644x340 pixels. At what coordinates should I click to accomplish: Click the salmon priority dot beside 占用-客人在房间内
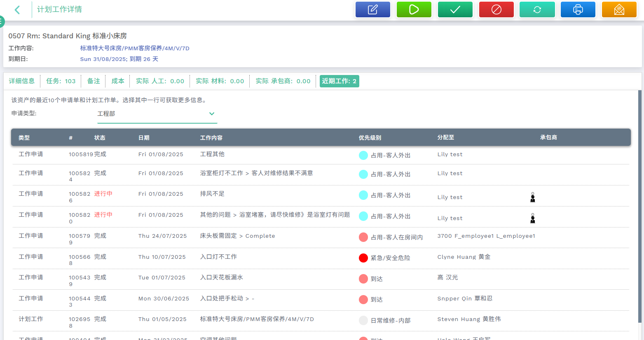point(363,237)
